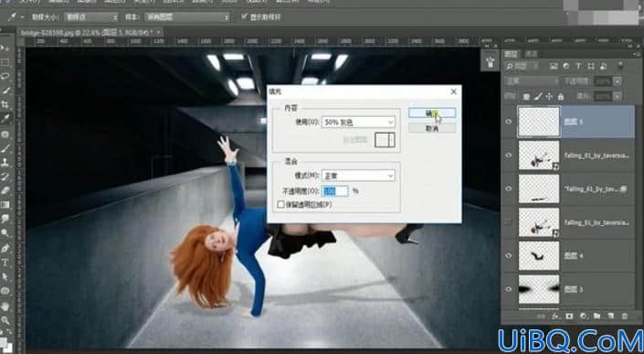Select the Pen tool
The width and height of the screenshot is (644, 354).
[x=5, y=248]
